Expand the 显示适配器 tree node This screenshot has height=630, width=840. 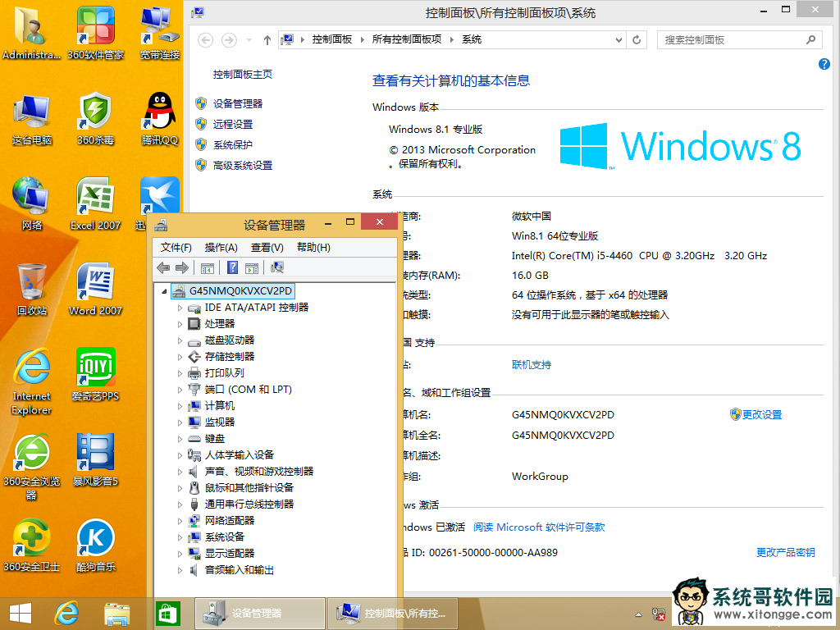click(180, 554)
